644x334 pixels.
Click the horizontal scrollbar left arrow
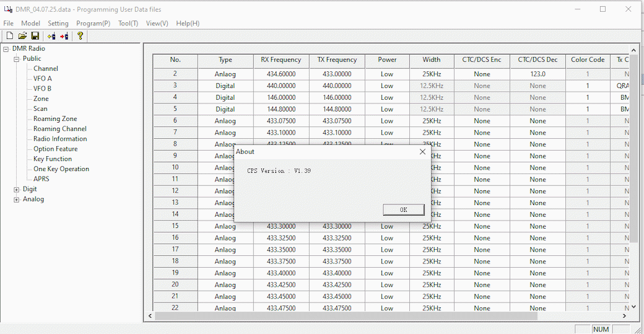150,316
